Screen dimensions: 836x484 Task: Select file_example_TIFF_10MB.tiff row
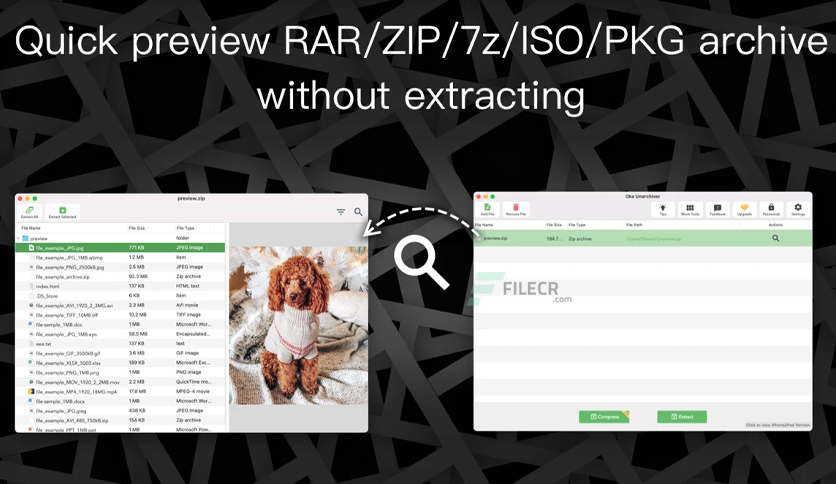pos(120,315)
